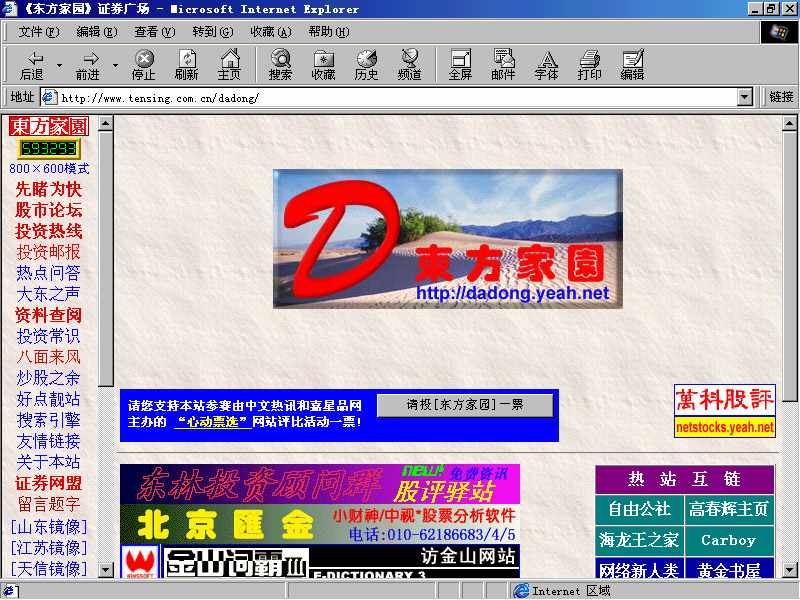The height and width of the screenshot is (600, 800).
Task: Refresh the page with the 刷新 icon
Action: (188, 64)
